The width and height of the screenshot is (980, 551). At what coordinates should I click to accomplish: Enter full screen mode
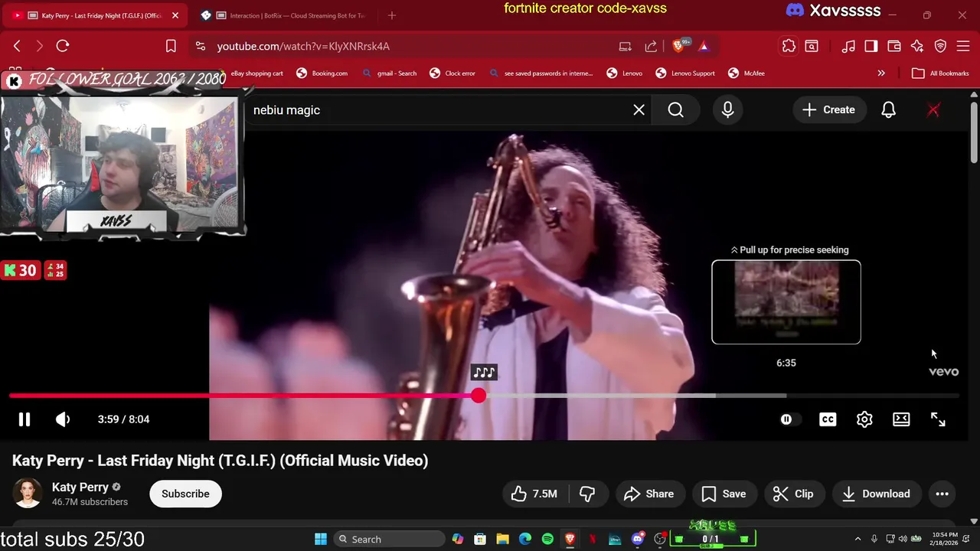point(938,419)
